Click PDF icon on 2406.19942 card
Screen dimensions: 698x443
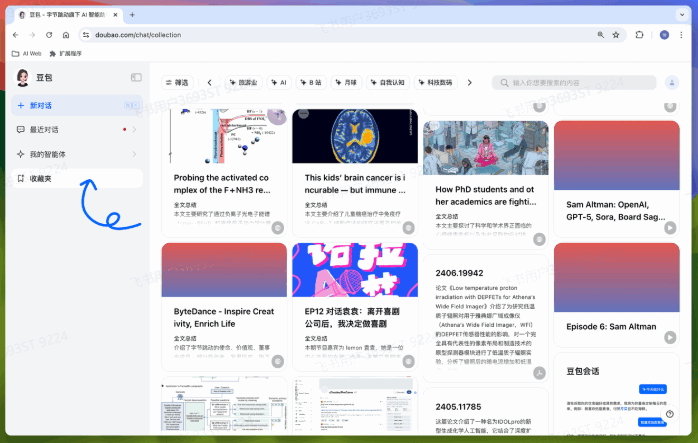(539, 373)
